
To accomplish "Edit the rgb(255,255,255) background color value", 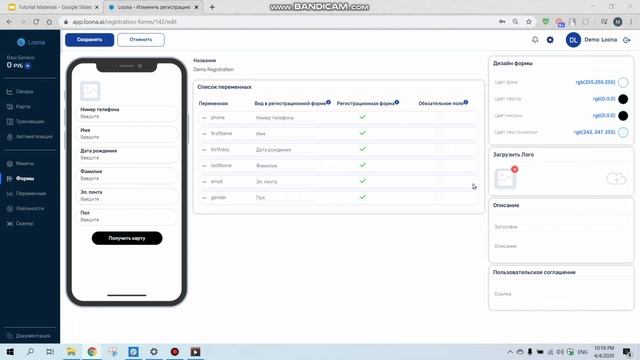I will (x=595, y=82).
